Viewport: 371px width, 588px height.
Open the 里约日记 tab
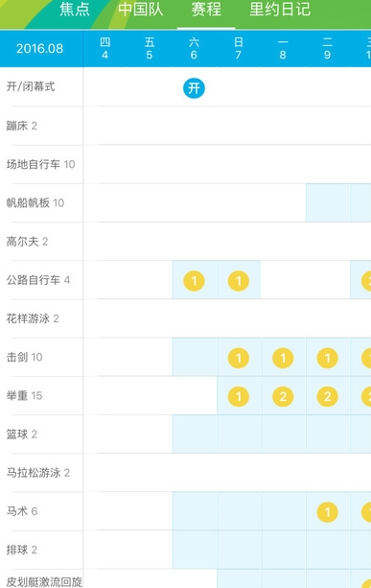(x=280, y=10)
